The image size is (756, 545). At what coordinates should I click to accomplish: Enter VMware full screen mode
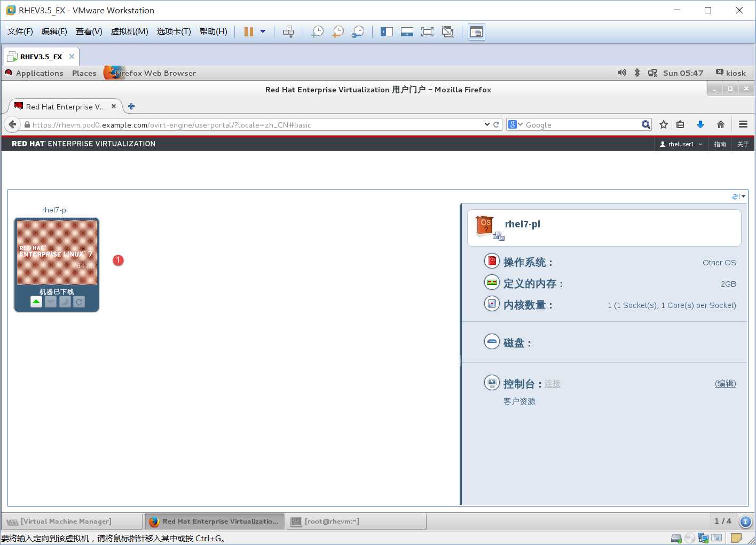pyautogui.click(x=427, y=31)
